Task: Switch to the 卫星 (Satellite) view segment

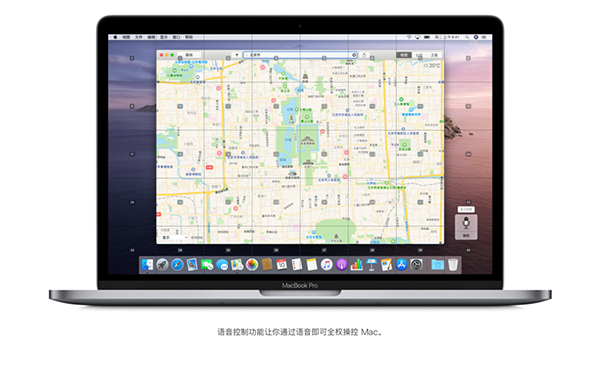Action: pos(435,55)
